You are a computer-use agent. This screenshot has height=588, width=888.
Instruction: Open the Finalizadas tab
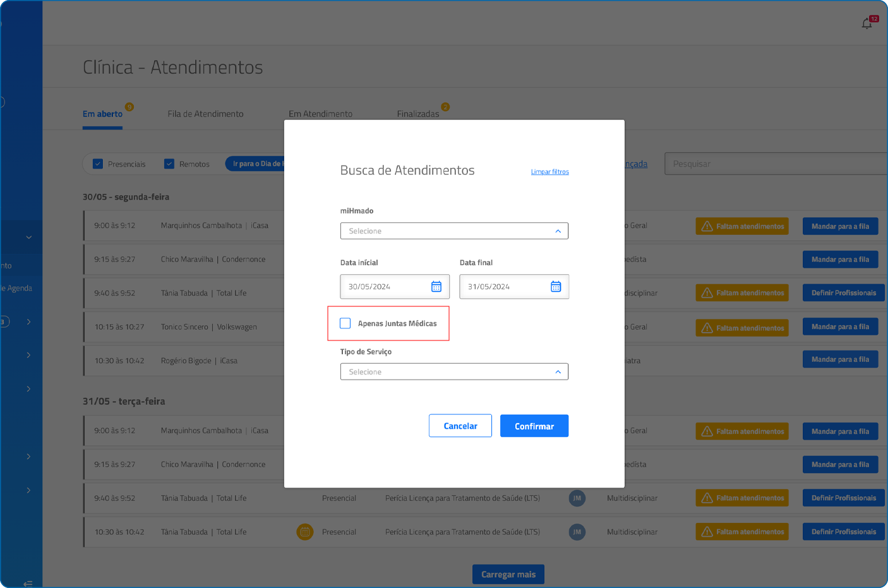coord(417,114)
